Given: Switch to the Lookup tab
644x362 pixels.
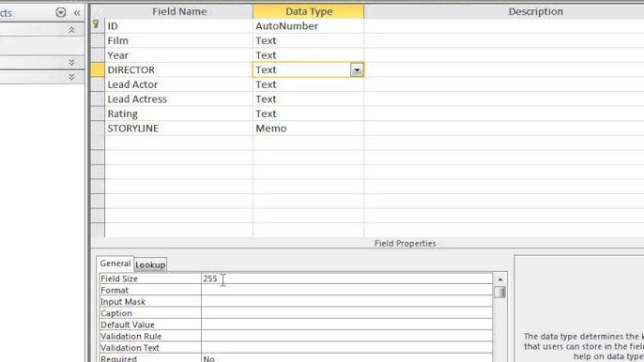Looking at the screenshot, I should [150, 264].
